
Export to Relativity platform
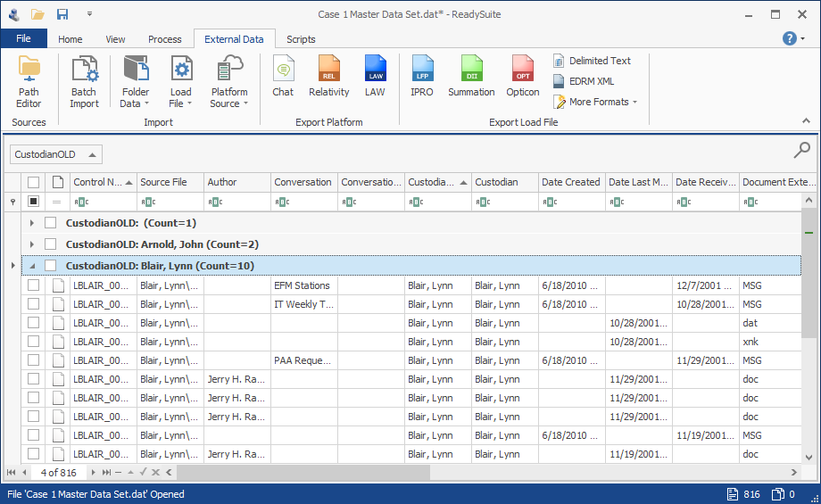pos(328,77)
